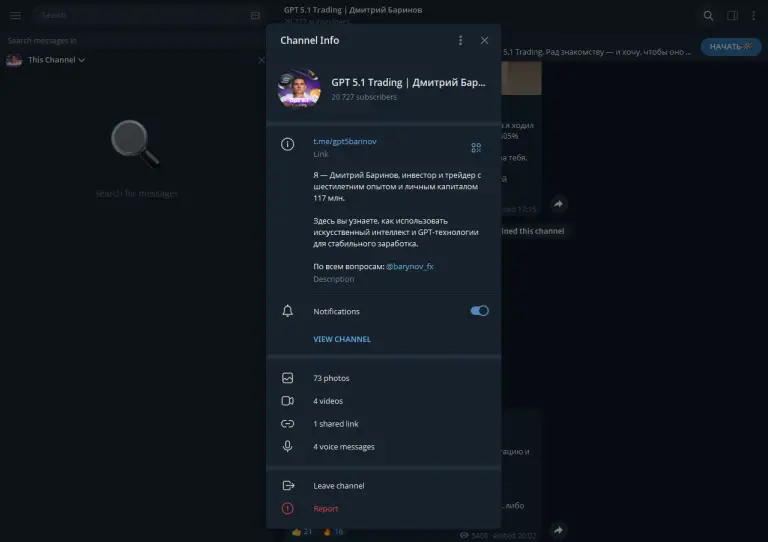Open the 4 voice messages list
768x542 pixels.
tap(384, 447)
